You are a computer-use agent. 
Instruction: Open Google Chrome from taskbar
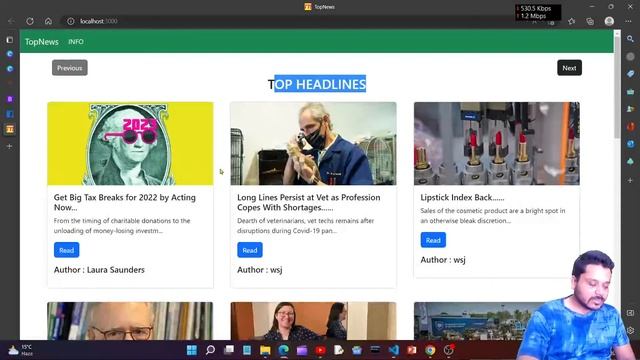(x=430, y=350)
